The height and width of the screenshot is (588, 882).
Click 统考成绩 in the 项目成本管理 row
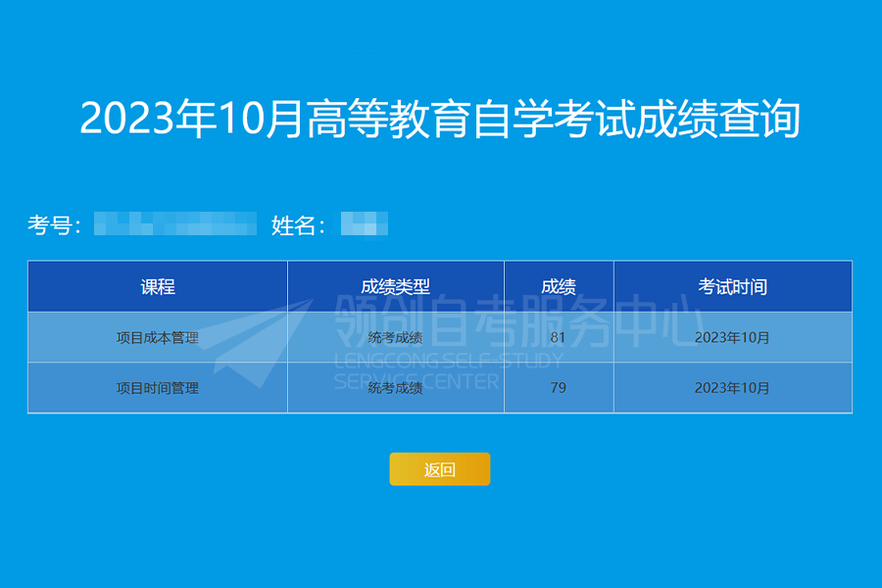tap(396, 337)
